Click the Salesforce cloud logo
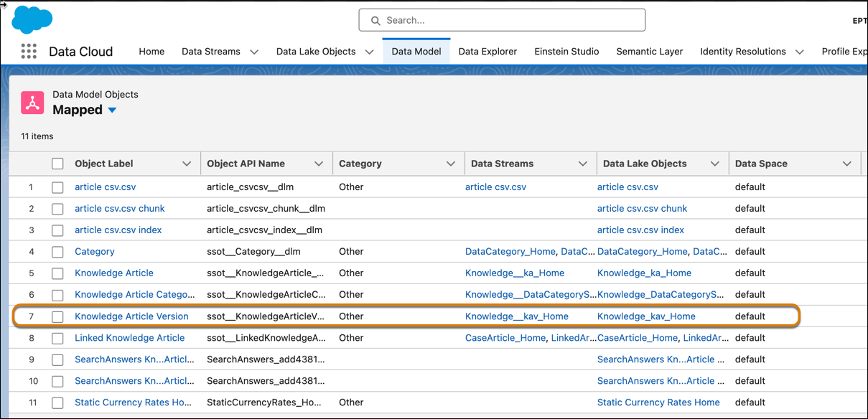The height and width of the screenshot is (419, 868). click(32, 19)
